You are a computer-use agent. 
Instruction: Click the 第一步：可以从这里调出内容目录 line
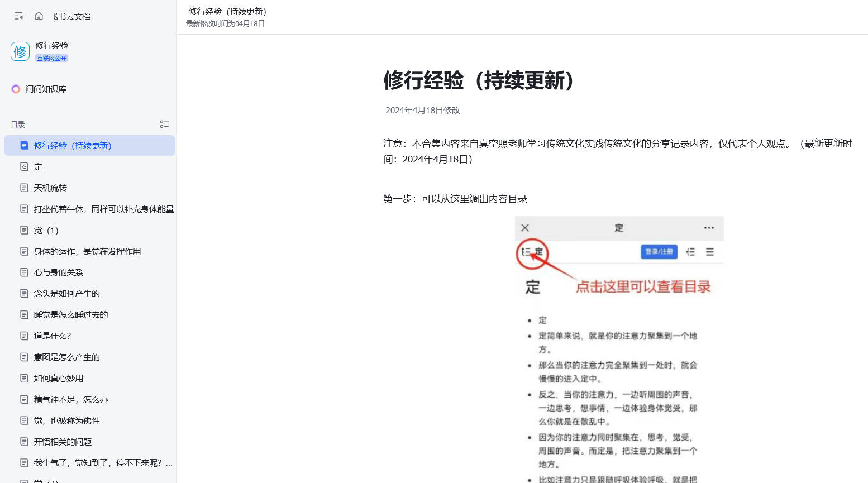[455, 199]
